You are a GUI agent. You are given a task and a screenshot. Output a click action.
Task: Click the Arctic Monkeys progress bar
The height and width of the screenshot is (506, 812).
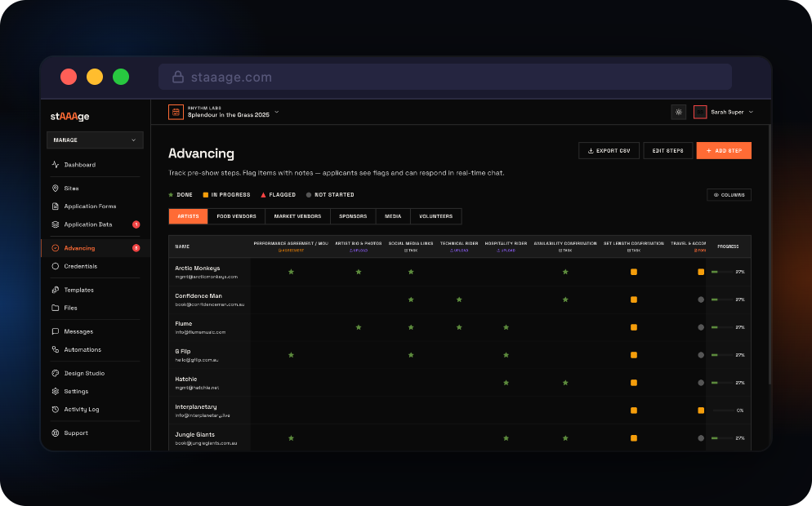[x=721, y=272]
